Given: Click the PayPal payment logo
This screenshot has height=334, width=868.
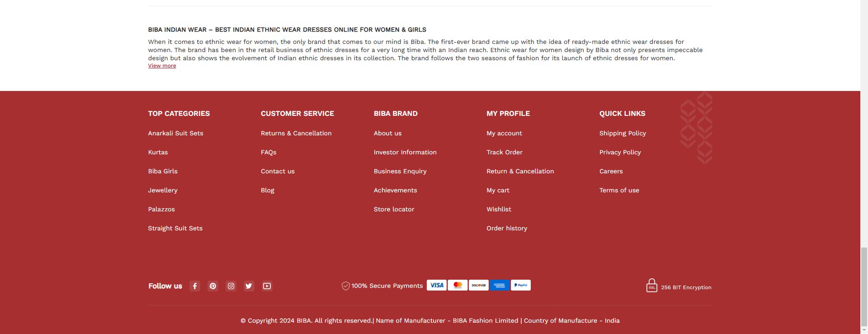Looking at the screenshot, I should point(521,285).
